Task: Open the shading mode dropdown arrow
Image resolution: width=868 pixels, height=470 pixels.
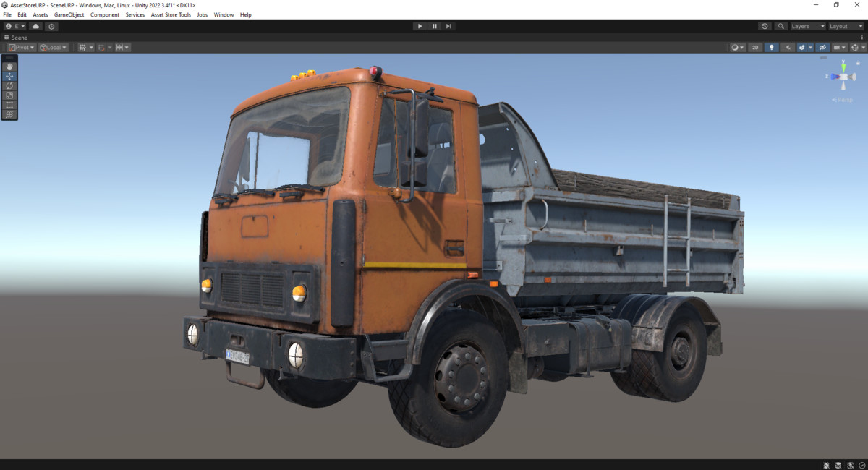Action: [744, 47]
